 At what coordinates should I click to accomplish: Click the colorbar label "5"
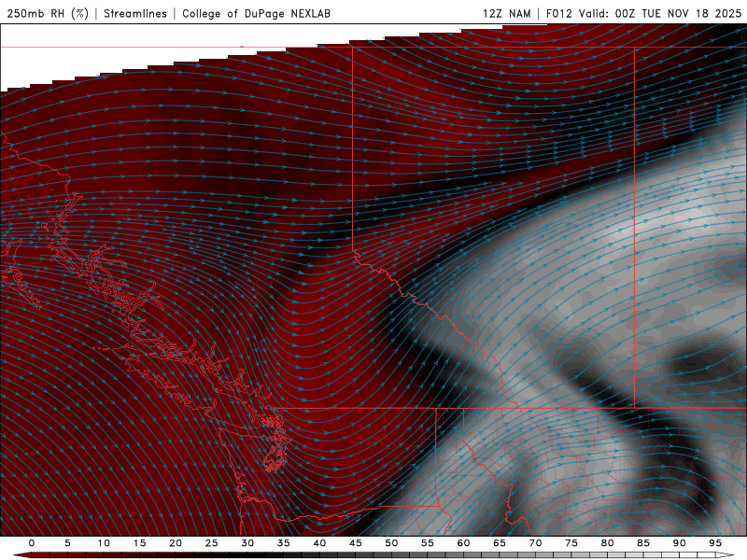tap(67, 543)
